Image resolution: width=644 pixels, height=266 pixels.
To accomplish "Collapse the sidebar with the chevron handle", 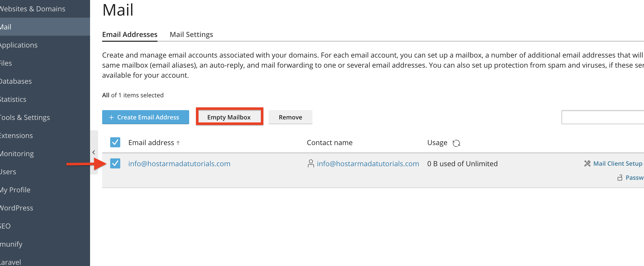I will click(x=94, y=152).
